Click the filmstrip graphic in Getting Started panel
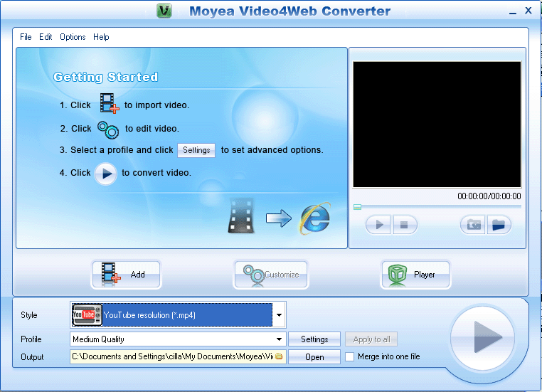Viewport: 542px width, 392px height. click(241, 216)
